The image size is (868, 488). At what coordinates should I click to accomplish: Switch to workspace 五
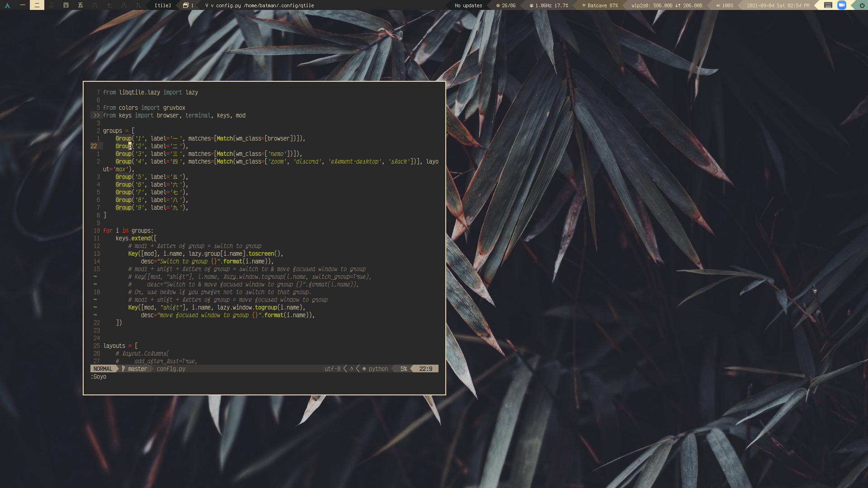click(80, 5)
